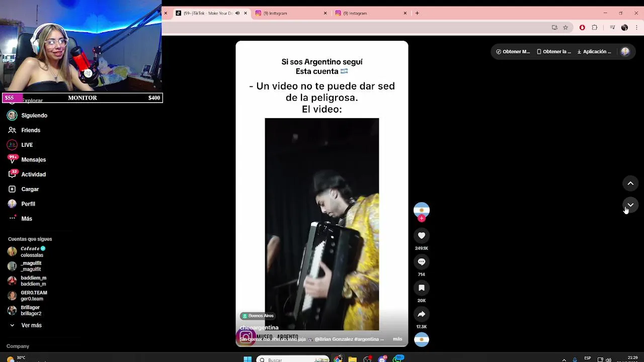
Task: Share the video via the arrow icon
Action: pos(422,314)
